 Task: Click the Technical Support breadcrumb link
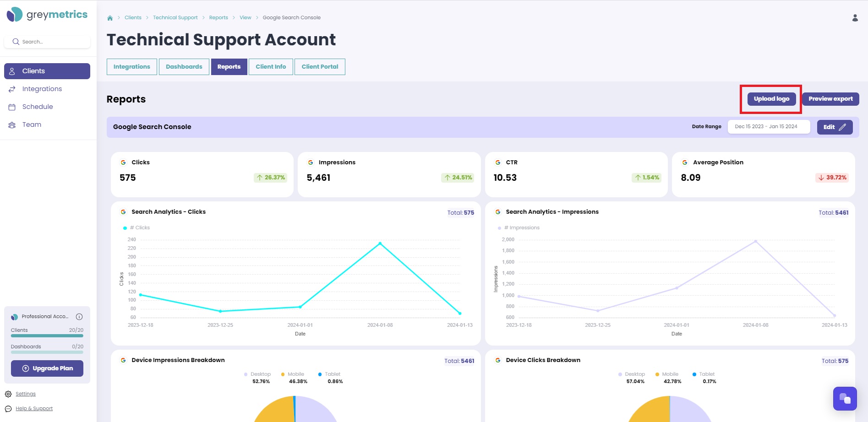[x=175, y=18]
